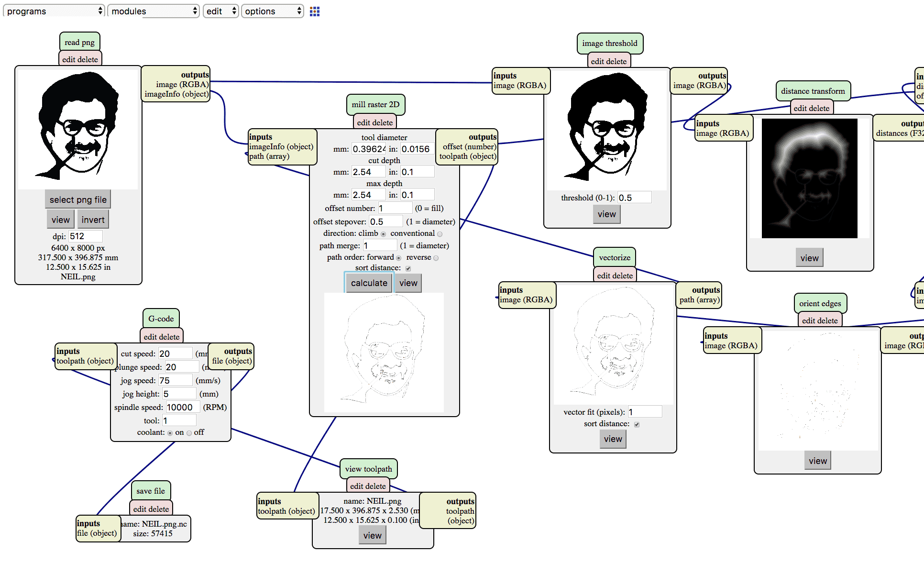
Task: Click the tool number input field in G-code
Action: click(x=179, y=420)
